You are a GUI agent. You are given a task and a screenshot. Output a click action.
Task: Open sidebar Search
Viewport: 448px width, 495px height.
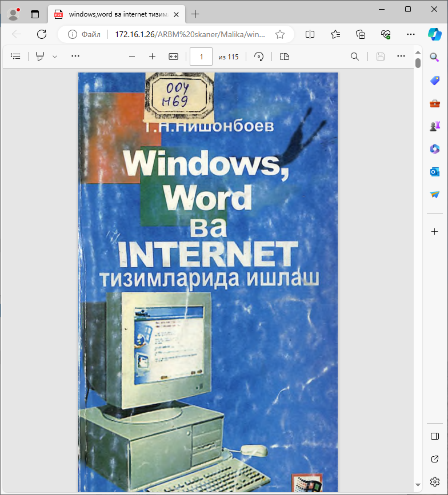pos(435,57)
